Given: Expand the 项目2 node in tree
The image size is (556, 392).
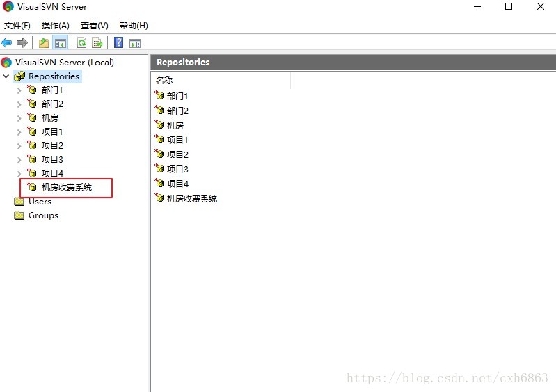Looking at the screenshot, I should (x=19, y=145).
